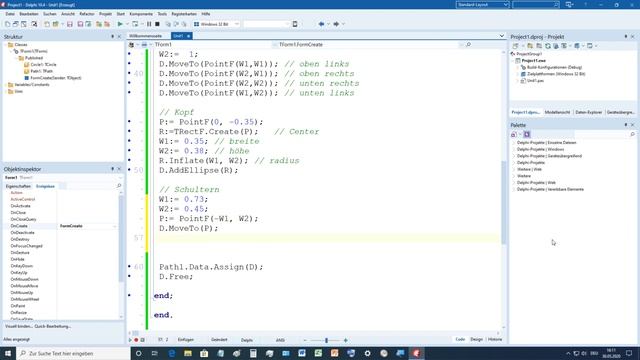This screenshot has height=360, width=640.
Task: Stop the program with the black square
Action: coord(157,24)
